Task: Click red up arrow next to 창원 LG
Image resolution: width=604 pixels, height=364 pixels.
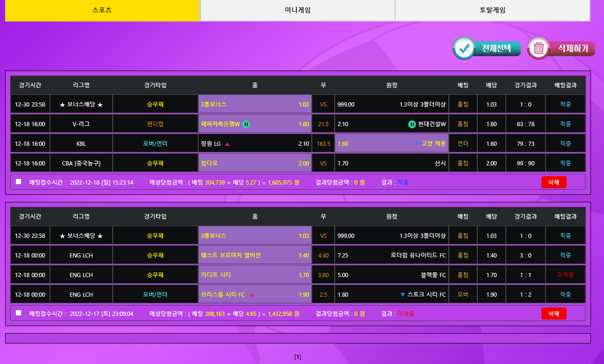Action: [228, 144]
